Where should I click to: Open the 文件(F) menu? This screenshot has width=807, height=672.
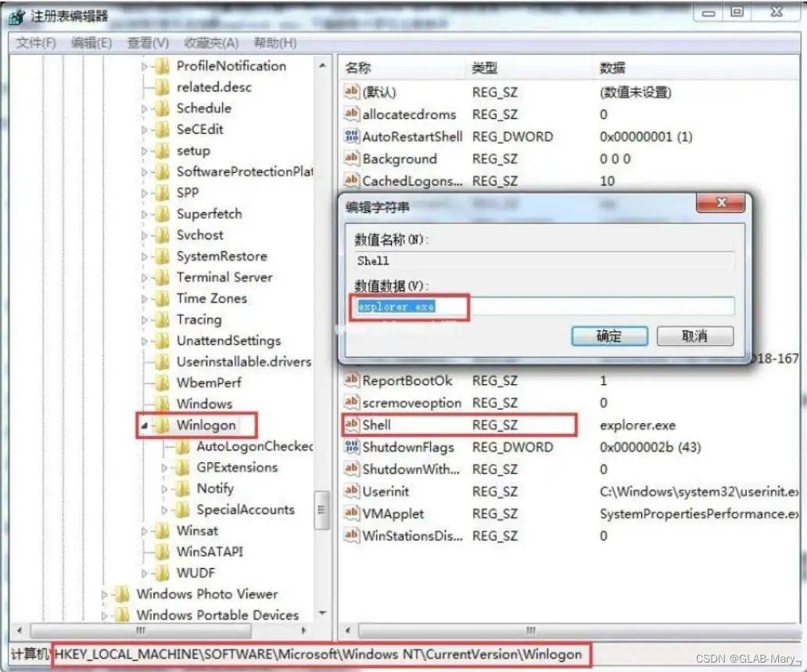(x=37, y=43)
